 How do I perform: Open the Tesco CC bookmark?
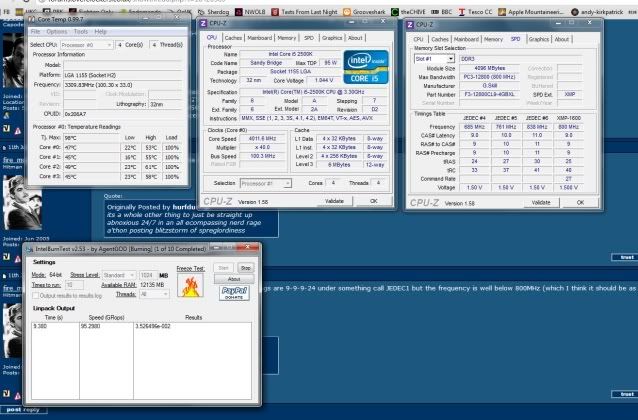[x=475, y=12]
